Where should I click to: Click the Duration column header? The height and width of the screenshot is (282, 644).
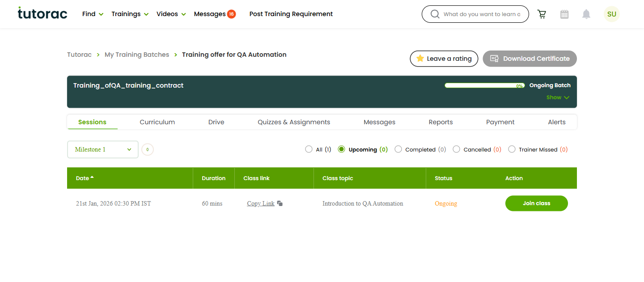click(214, 178)
